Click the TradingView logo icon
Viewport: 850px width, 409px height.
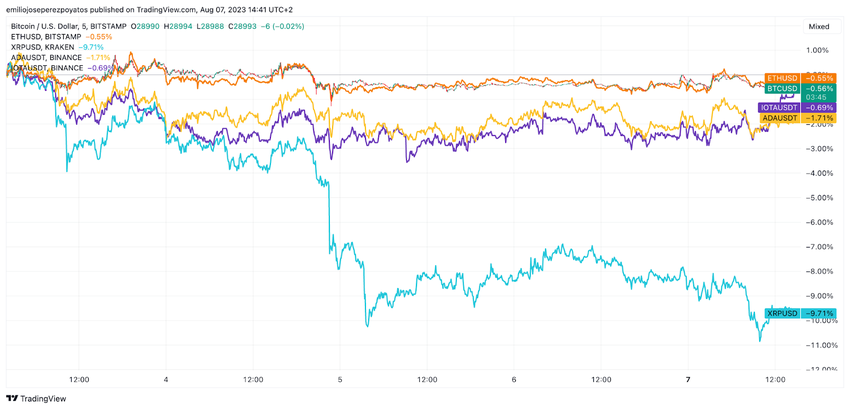tap(12, 398)
